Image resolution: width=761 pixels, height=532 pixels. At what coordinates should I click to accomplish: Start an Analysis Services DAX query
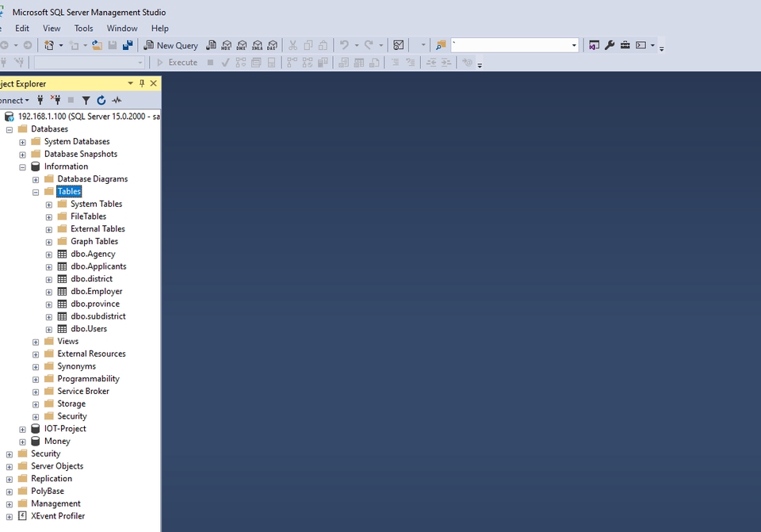pos(272,45)
